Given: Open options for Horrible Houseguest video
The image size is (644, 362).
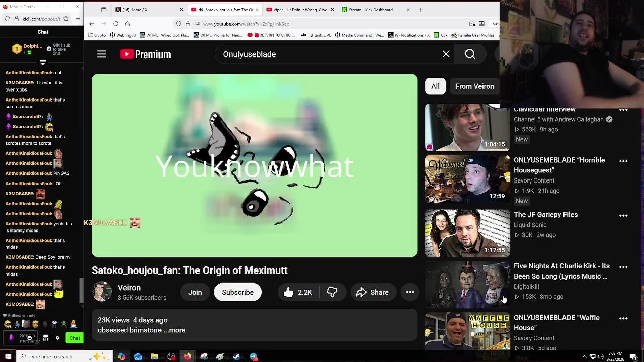Looking at the screenshot, I should click(x=623, y=161).
